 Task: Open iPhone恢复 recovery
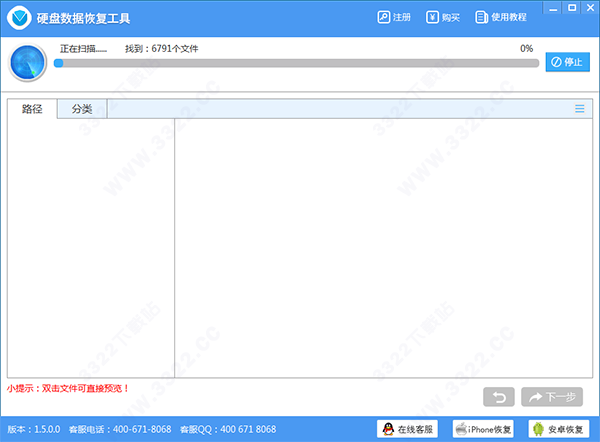483,429
